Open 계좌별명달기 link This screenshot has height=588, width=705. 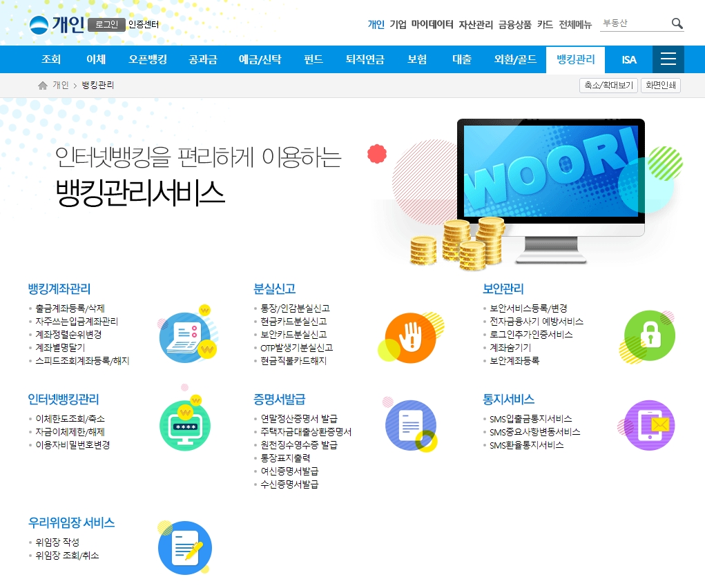pos(60,348)
